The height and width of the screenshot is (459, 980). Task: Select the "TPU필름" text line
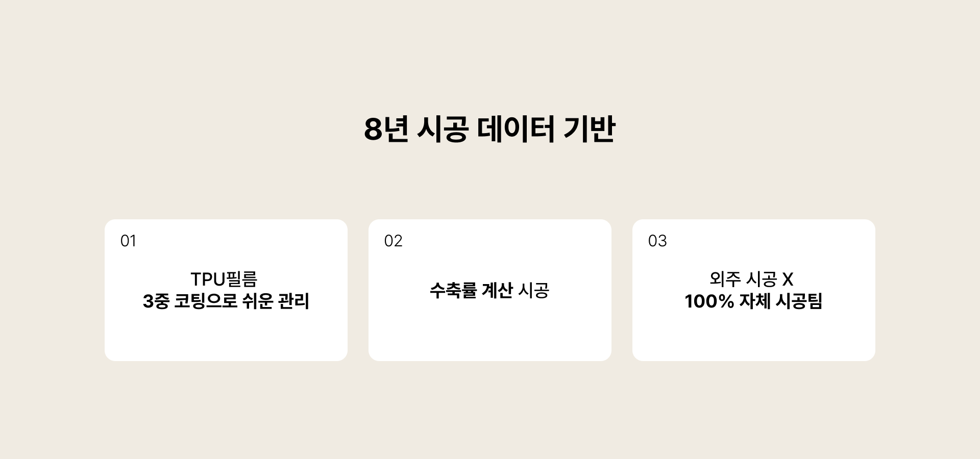(224, 279)
